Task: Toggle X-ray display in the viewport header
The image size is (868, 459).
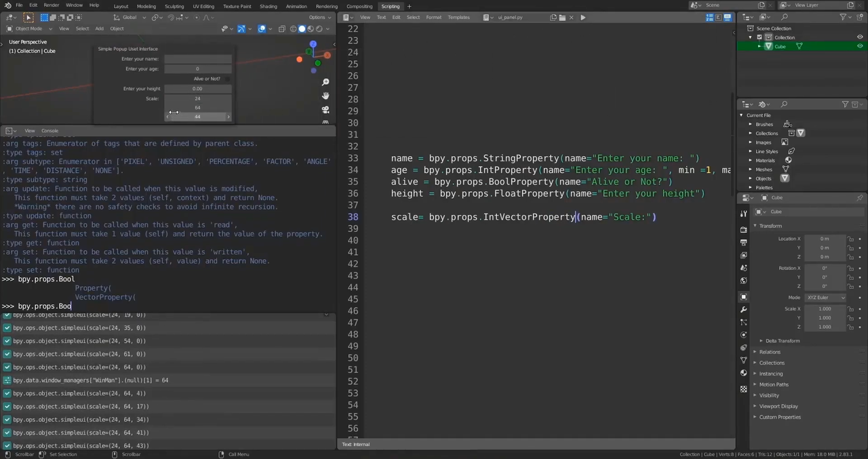Action: [x=282, y=28]
